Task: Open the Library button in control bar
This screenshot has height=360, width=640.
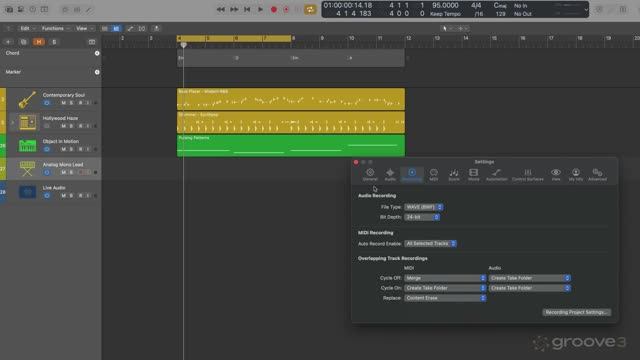Action: [9, 9]
